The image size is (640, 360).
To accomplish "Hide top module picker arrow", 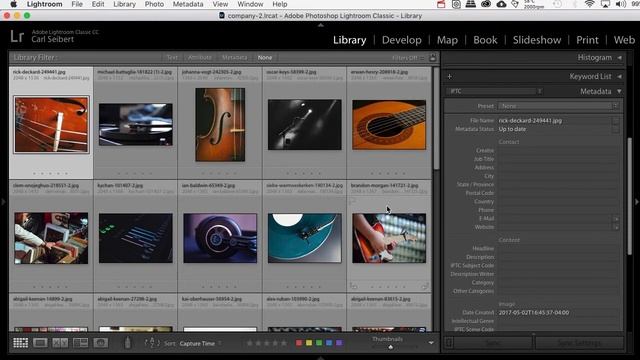I will (320, 25).
